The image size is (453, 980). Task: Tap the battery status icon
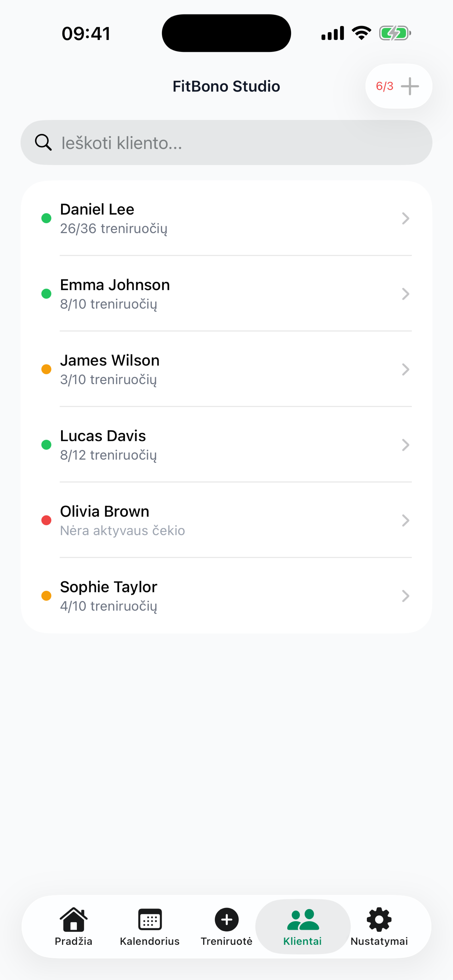tap(394, 33)
